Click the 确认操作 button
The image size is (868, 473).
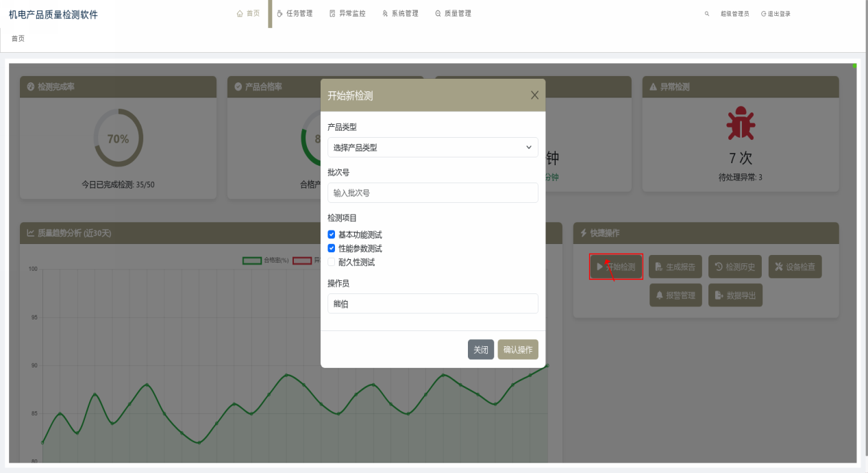pos(517,350)
